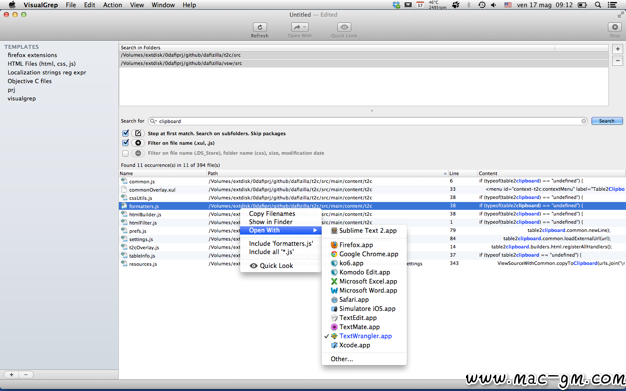Screen dimensions: 626x391
Task: Sort results by Content column header
Action: (x=551, y=173)
